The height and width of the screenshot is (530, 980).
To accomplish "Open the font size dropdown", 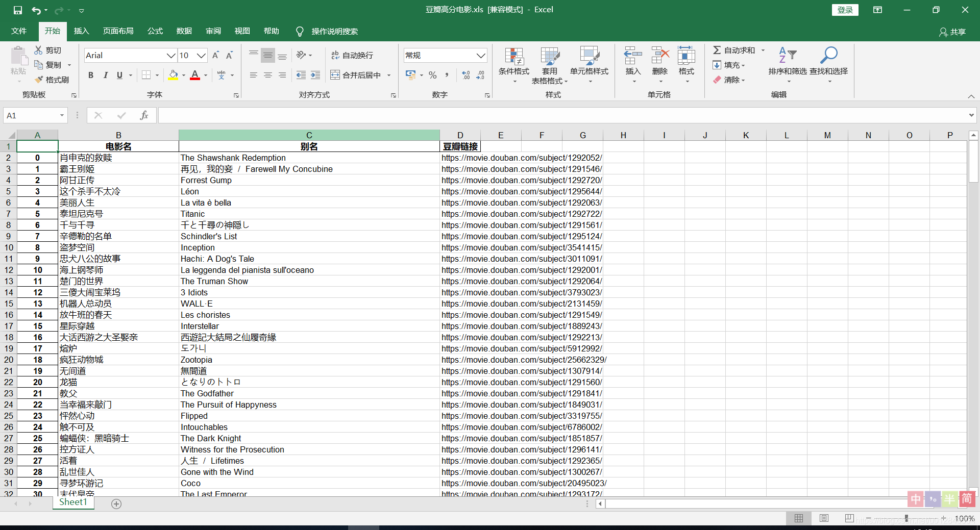I will click(202, 55).
